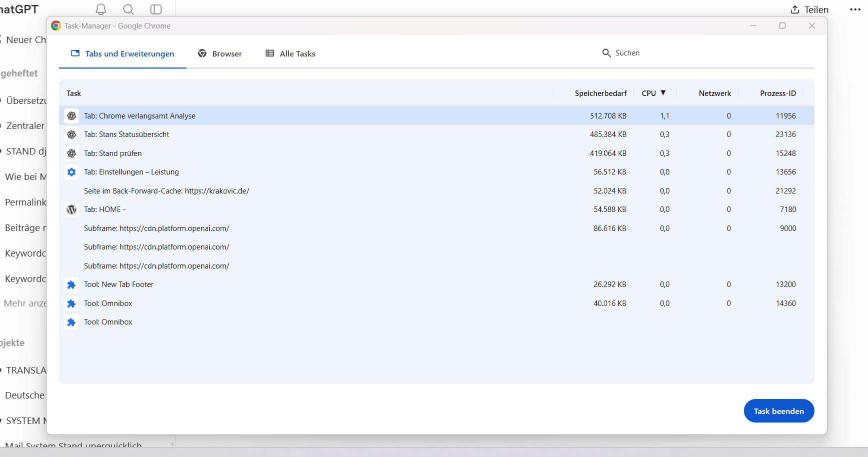The image size is (868, 457).
Task: Select 'Tab: Einstellungen – Leistung' row text
Action: 131,172
